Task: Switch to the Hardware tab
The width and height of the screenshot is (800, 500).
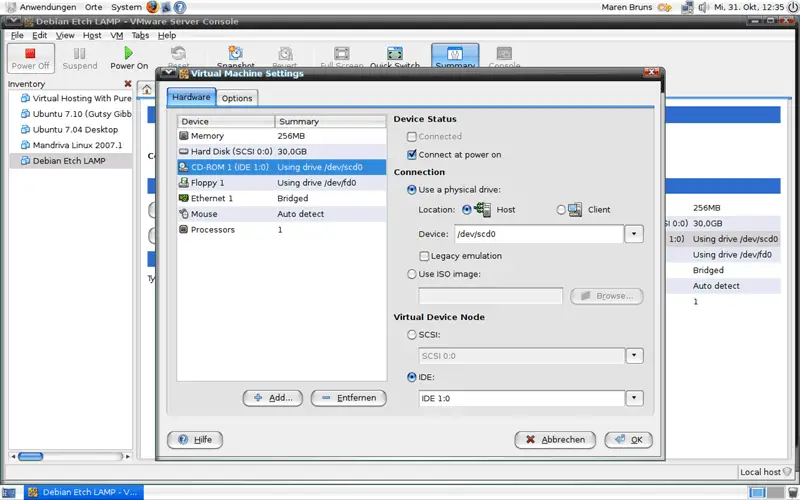Action: tap(191, 97)
